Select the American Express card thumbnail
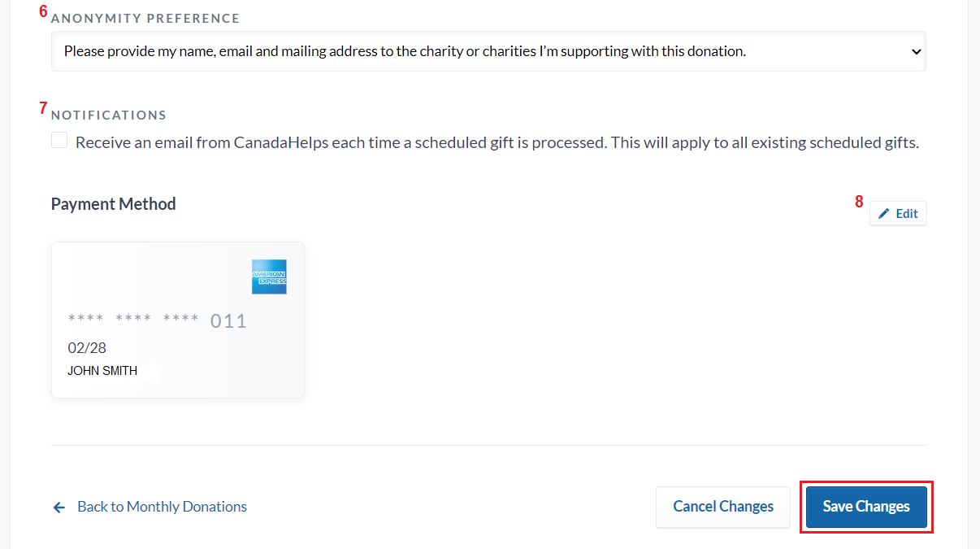The image size is (980, 549). [177, 320]
